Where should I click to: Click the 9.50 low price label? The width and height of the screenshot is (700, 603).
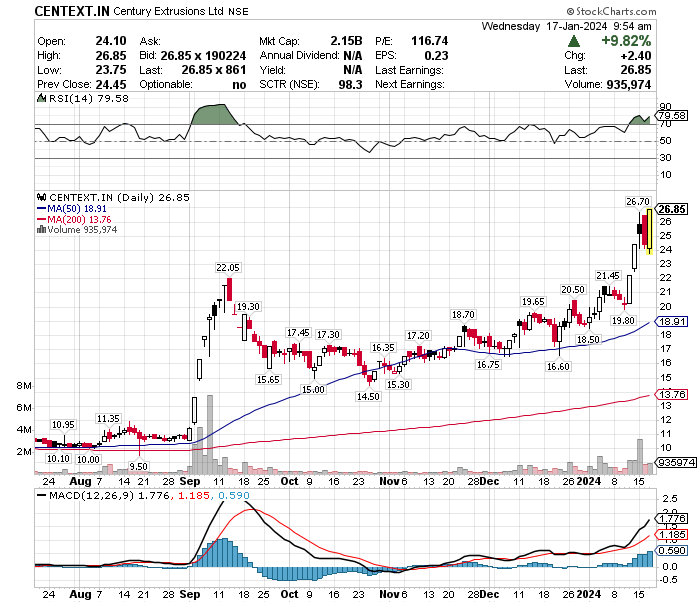[138, 466]
